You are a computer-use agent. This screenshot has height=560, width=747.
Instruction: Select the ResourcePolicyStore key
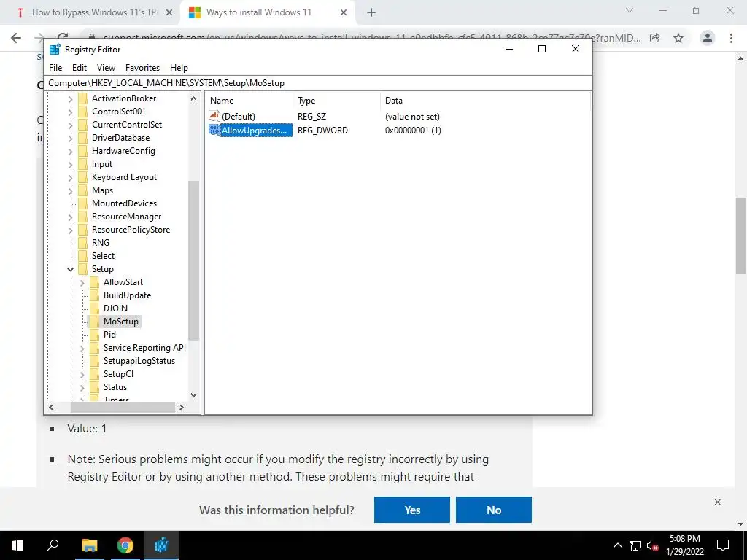(x=131, y=230)
